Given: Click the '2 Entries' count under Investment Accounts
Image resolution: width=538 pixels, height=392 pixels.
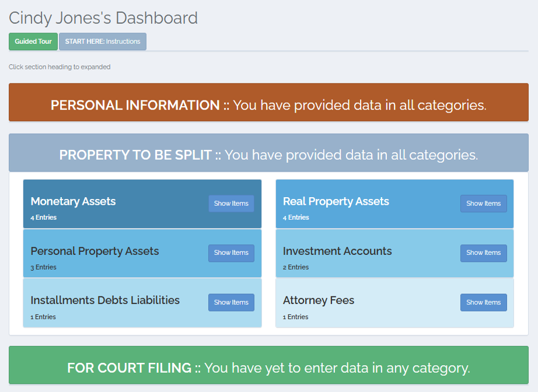Looking at the screenshot, I should [x=296, y=267].
